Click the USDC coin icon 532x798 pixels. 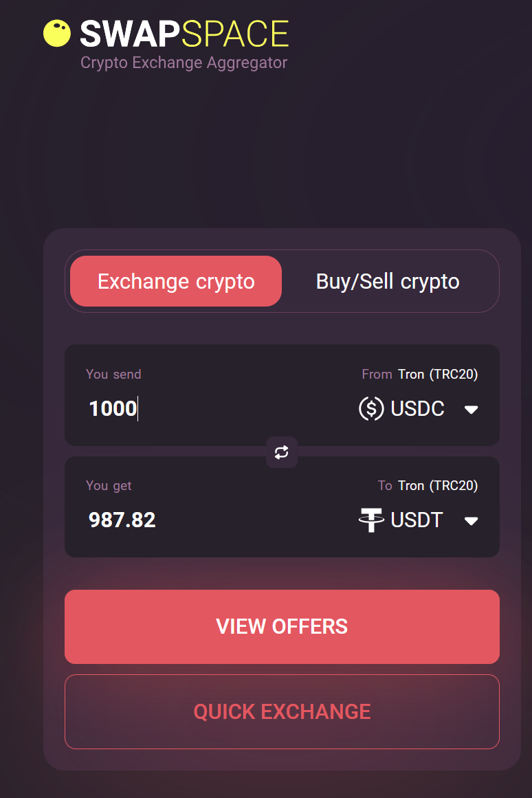tap(371, 409)
